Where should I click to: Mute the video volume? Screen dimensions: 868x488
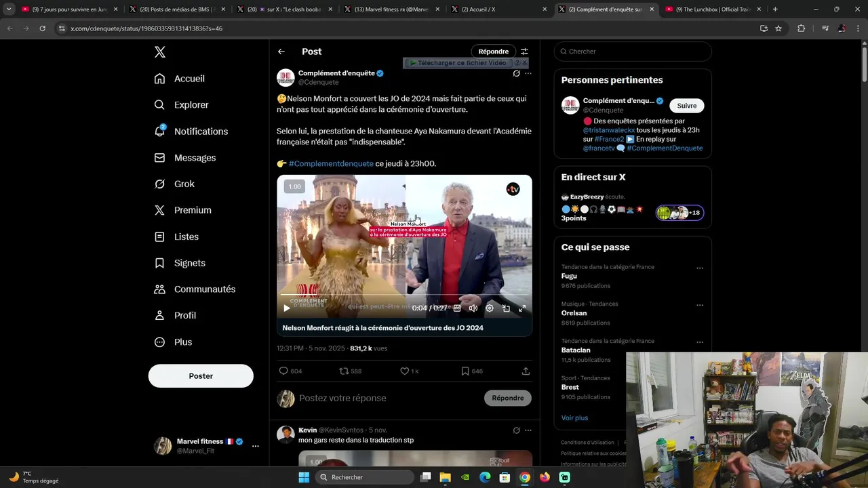click(473, 308)
